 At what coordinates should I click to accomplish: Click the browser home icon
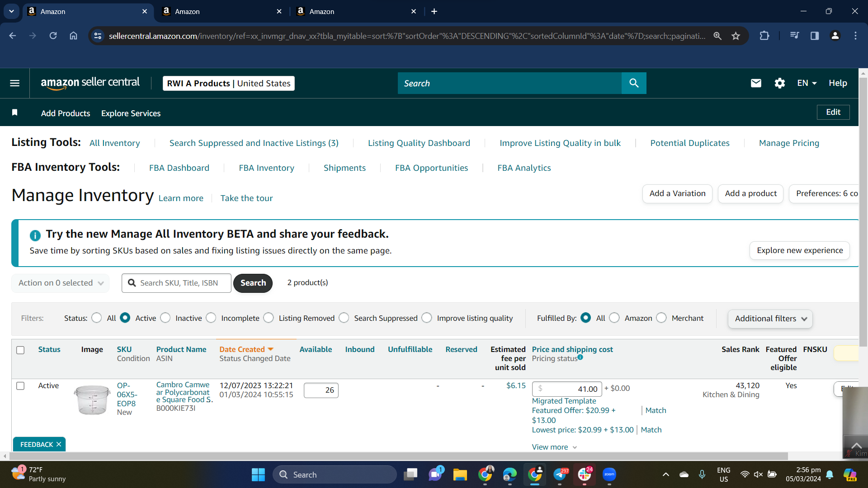[73, 36]
